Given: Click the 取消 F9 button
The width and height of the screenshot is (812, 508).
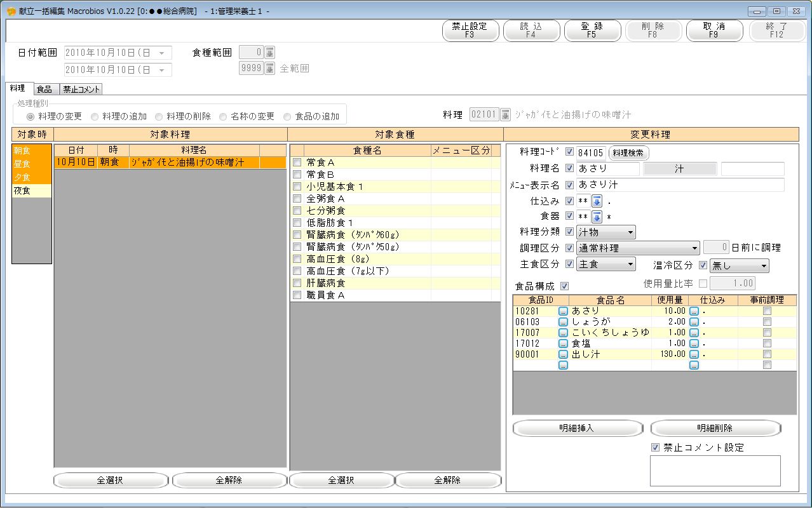Looking at the screenshot, I should [x=714, y=30].
